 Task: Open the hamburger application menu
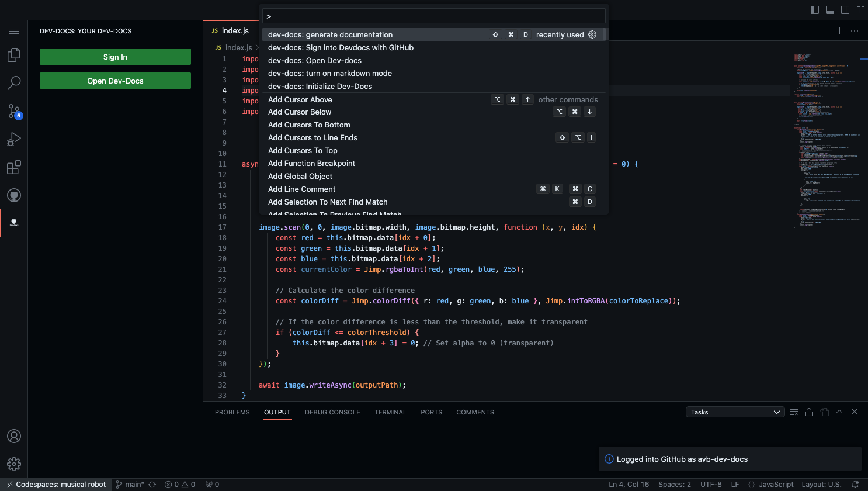point(14,31)
